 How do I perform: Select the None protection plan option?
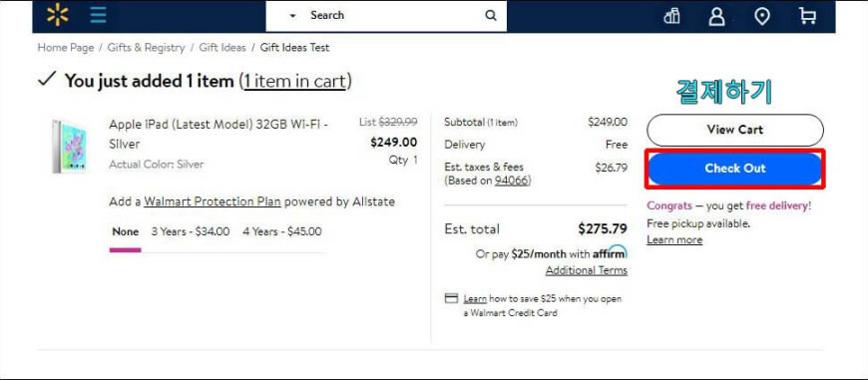pos(125,231)
